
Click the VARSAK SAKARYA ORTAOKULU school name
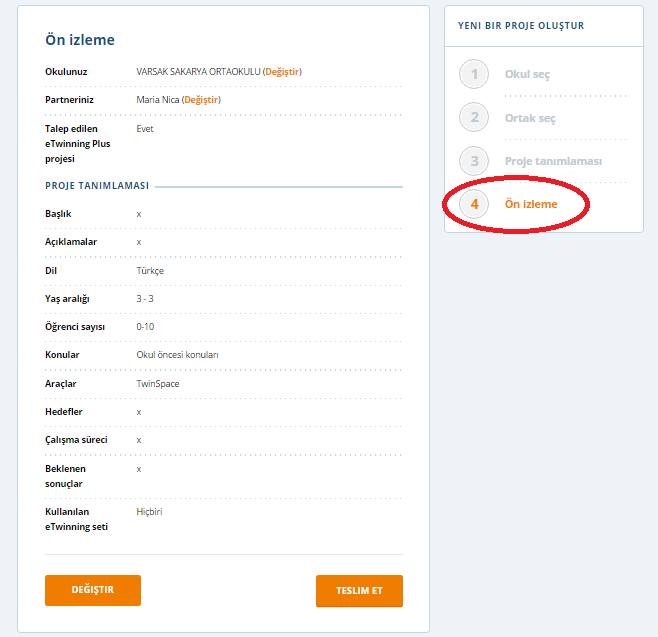pyautogui.click(x=198, y=72)
